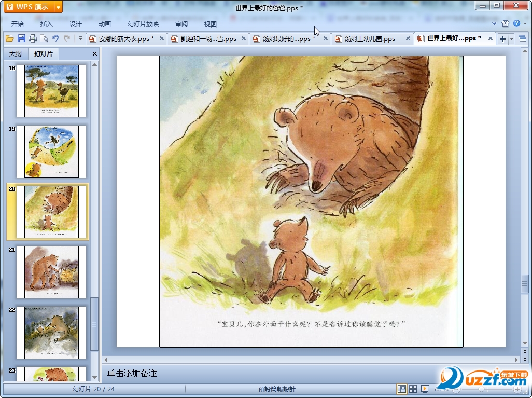This screenshot has width=532, height=398.
Task: Click the slide caption text about 宝贝儿
Action: click(x=311, y=324)
